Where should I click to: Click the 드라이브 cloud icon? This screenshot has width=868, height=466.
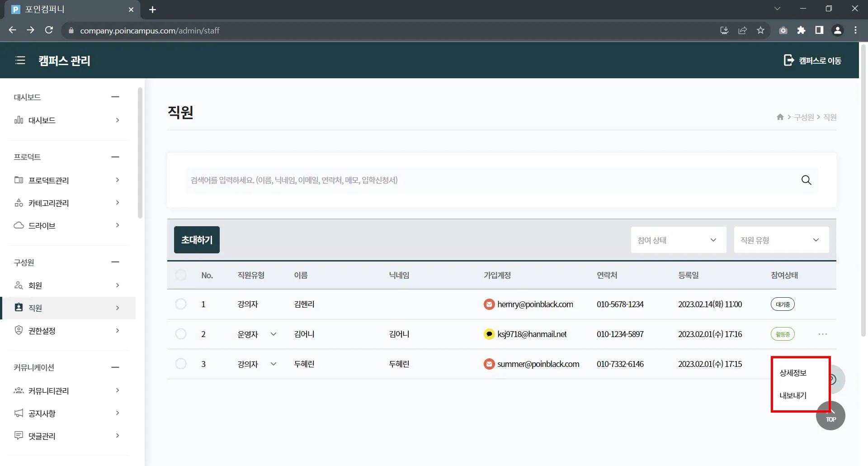point(19,225)
